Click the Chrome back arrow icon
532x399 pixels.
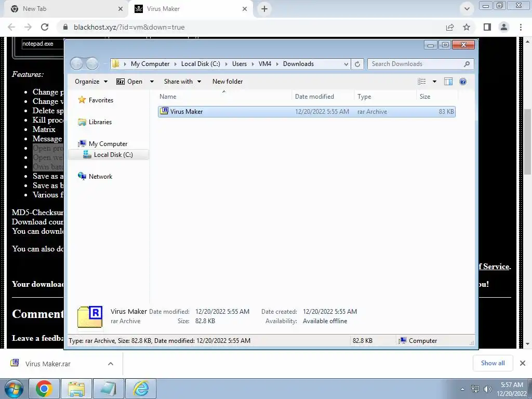[x=11, y=27]
